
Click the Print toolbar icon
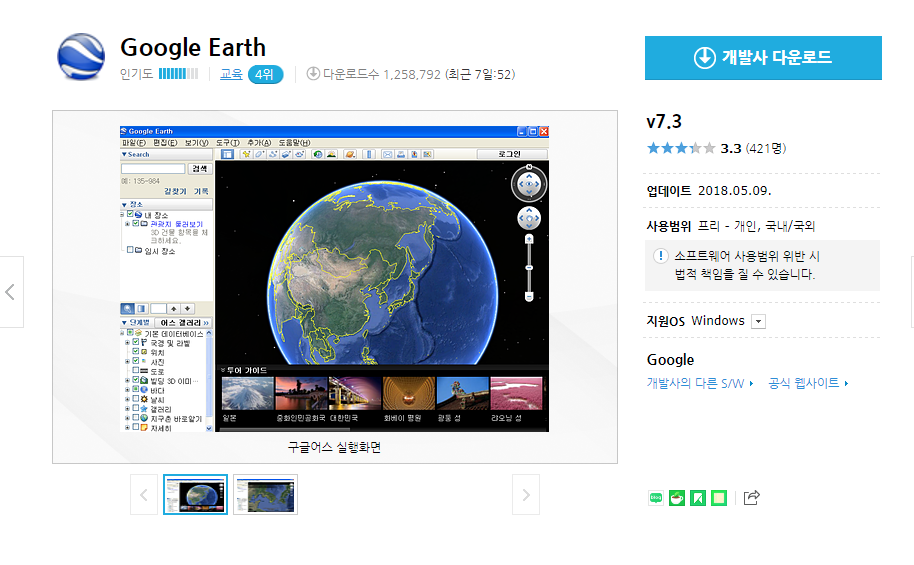point(401,154)
